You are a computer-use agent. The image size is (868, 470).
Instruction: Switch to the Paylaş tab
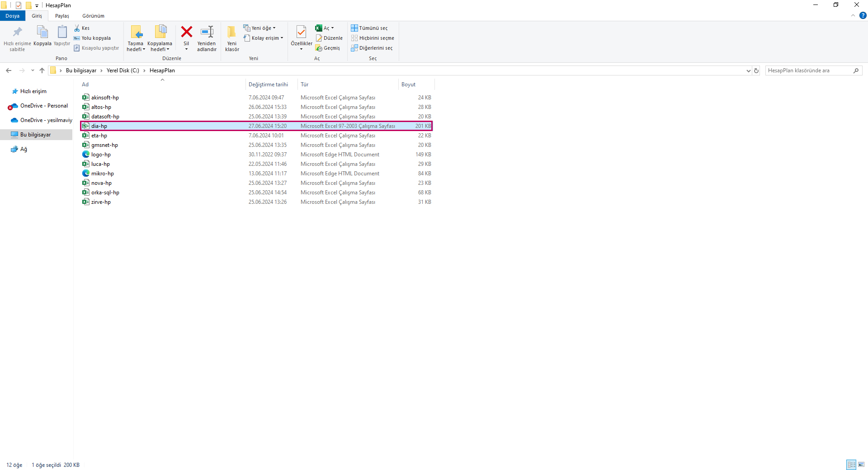coord(62,16)
